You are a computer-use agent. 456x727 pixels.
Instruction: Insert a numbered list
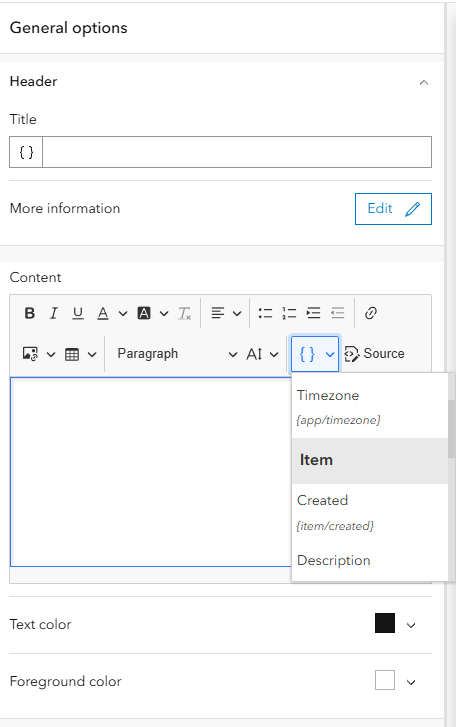click(289, 313)
